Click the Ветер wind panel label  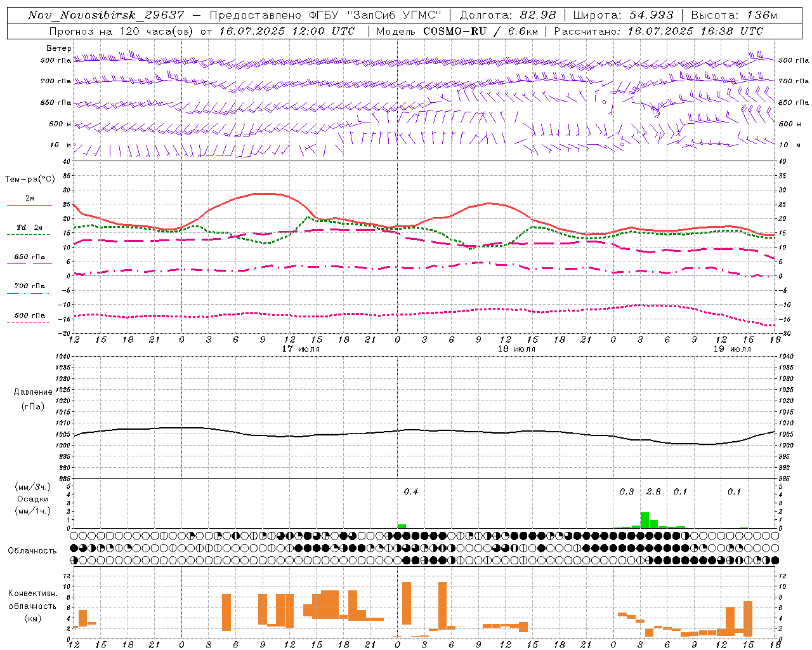[59, 48]
